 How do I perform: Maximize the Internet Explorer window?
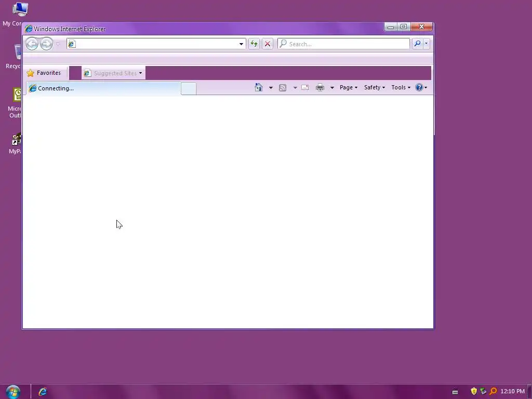click(x=403, y=26)
